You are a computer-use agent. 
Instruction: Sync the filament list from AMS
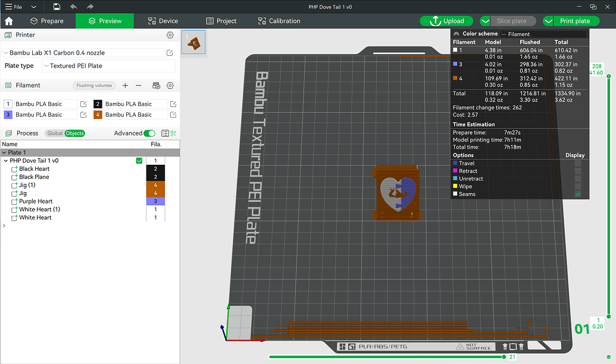tap(157, 85)
